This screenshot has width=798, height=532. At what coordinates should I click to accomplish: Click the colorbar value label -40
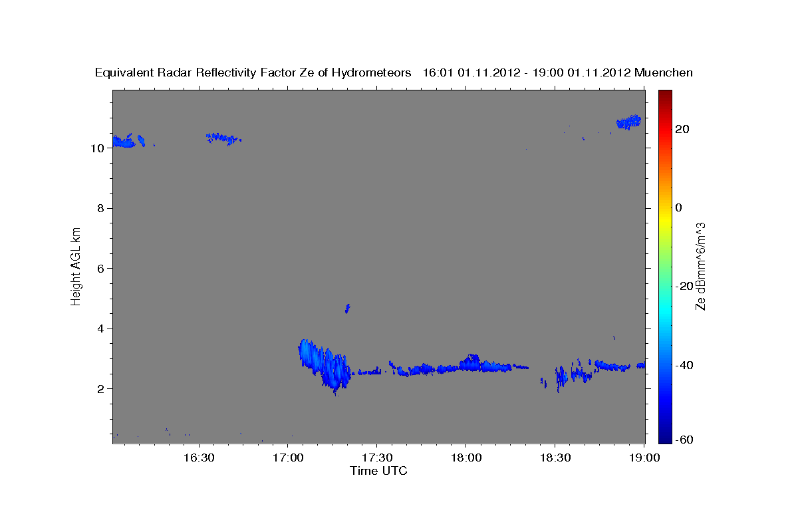(684, 365)
